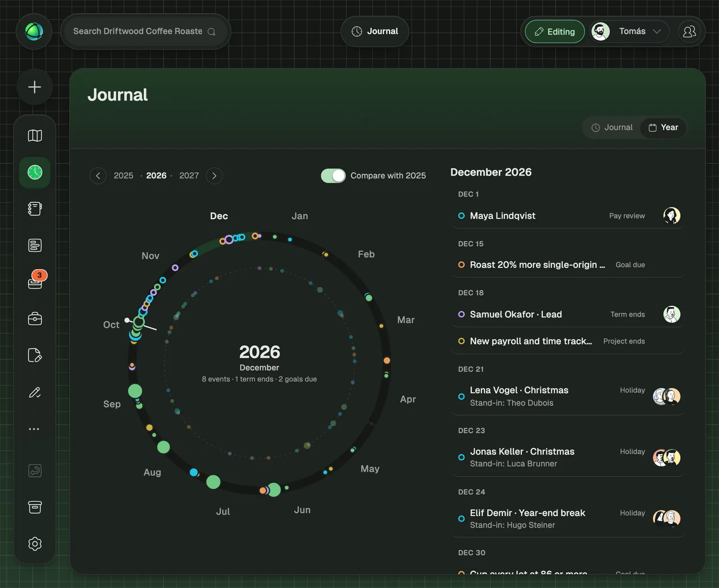Viewport: 719px width, 588px height.
Task: Open the inbox icon with 3 badge
Action: pyautogui.click(x=35, y=282)
